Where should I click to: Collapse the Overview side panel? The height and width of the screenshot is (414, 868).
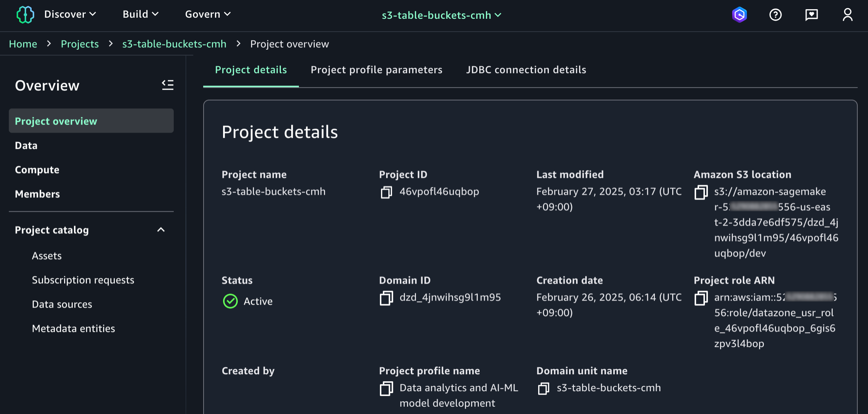167,85
